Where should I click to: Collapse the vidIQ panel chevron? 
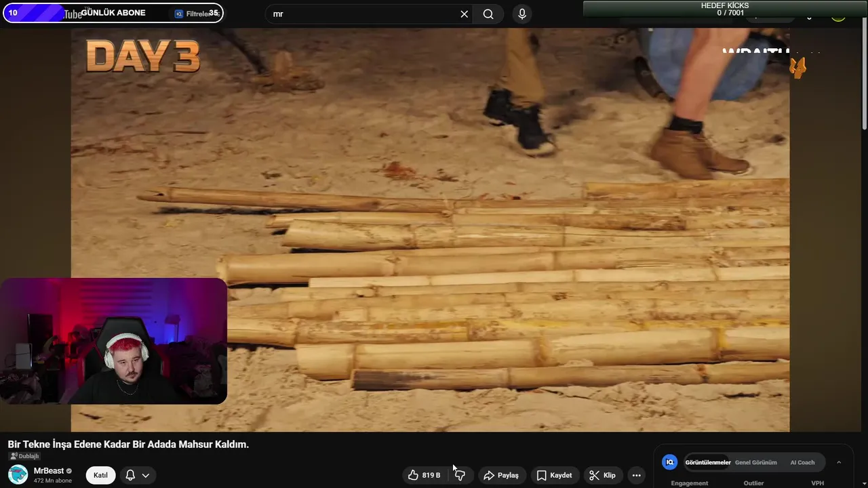pyautogui.click(x=839, y=462)
